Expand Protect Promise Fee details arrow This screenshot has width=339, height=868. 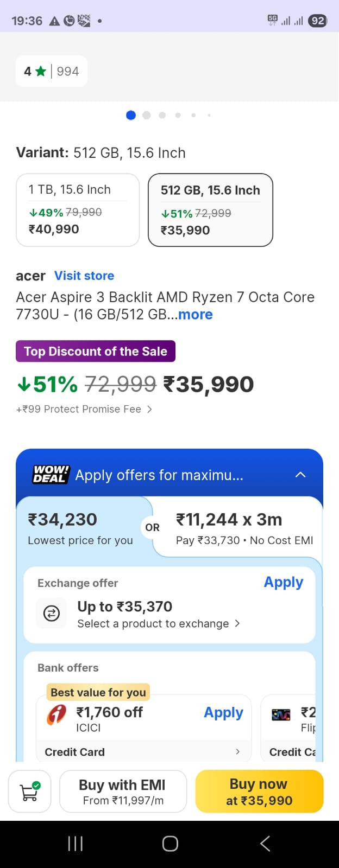149,409
